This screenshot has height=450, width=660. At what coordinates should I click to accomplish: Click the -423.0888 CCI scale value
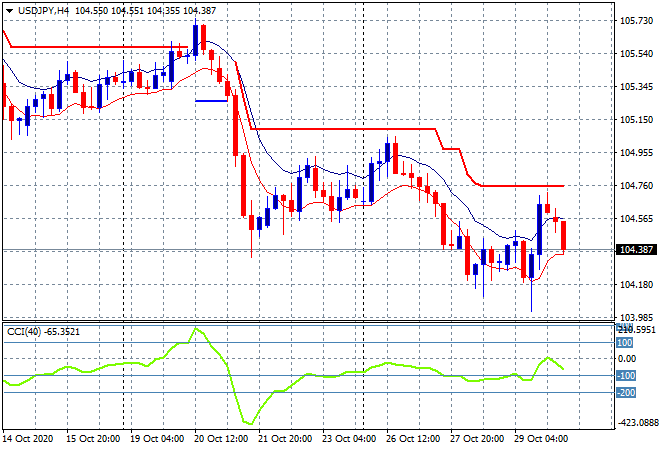[638, 422]
